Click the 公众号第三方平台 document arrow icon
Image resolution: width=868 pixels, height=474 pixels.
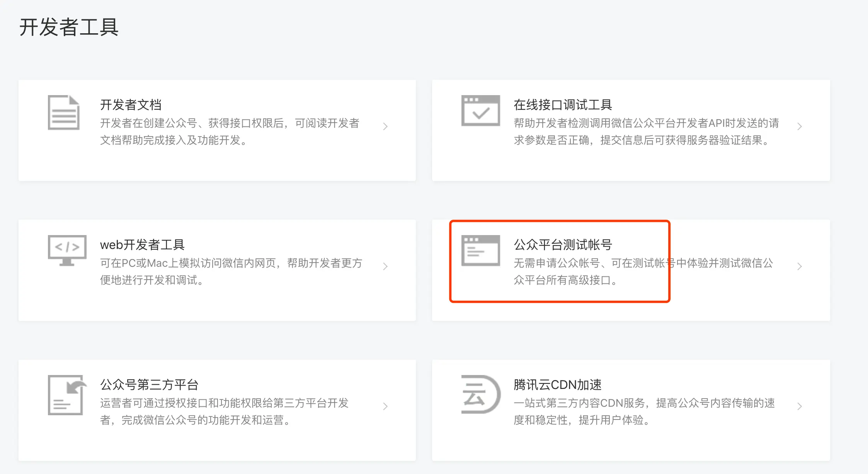(66, 395)
